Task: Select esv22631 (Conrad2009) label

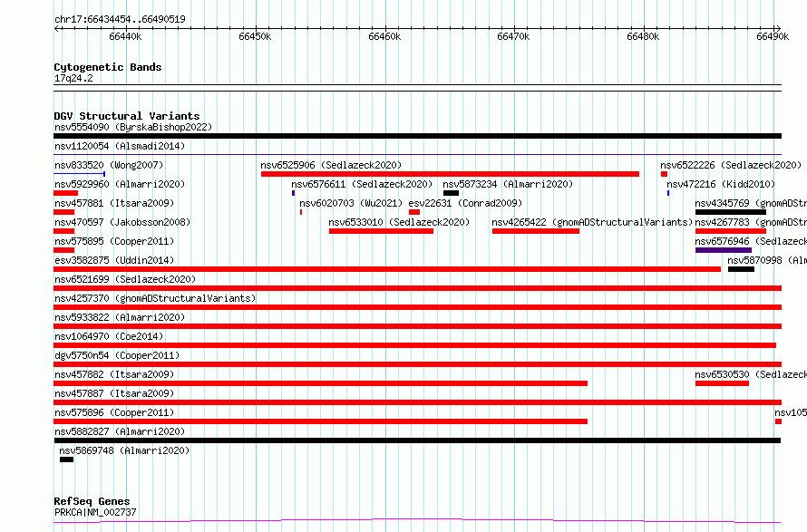Action: click(465, 203)
